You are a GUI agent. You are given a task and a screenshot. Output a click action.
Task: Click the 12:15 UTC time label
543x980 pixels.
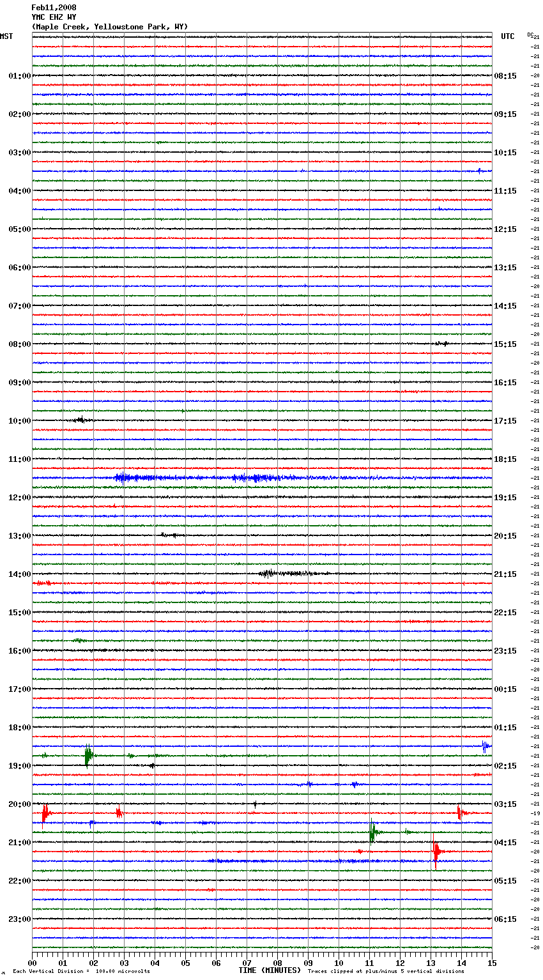[505, 229]
